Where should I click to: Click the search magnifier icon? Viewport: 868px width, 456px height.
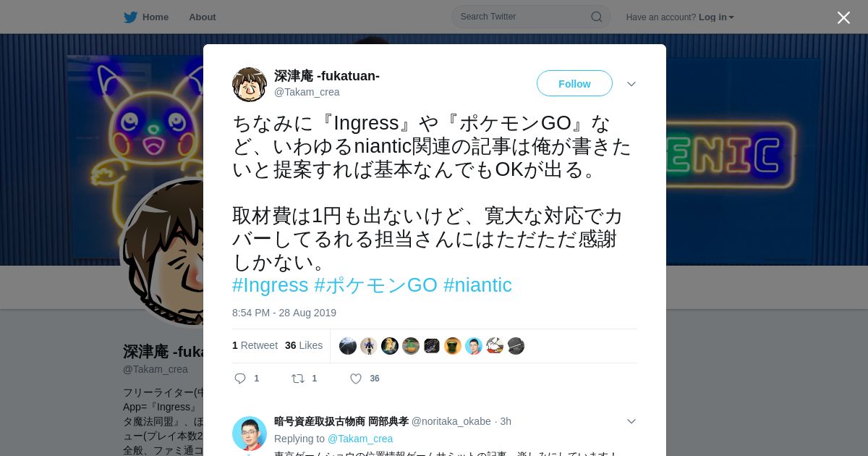coord(597,17)
